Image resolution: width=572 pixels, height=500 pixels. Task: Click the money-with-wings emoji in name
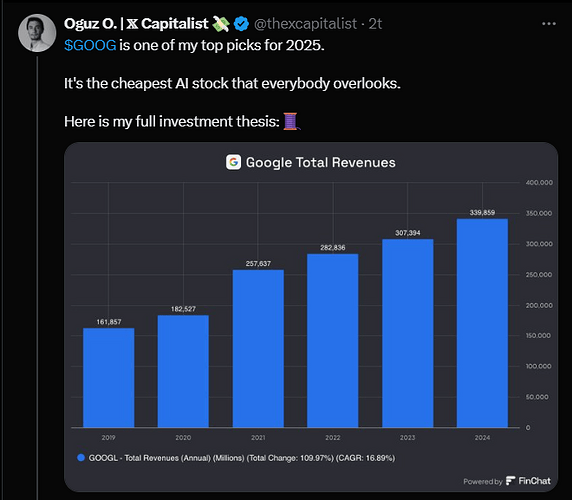click(x=221, y=24)
